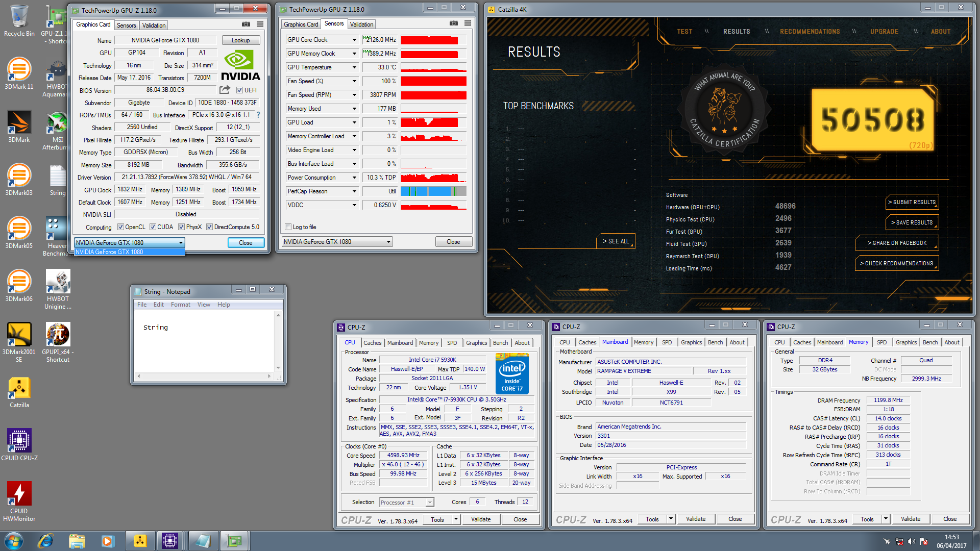Click the GPU Load red sensor graph

coord(433,122)
